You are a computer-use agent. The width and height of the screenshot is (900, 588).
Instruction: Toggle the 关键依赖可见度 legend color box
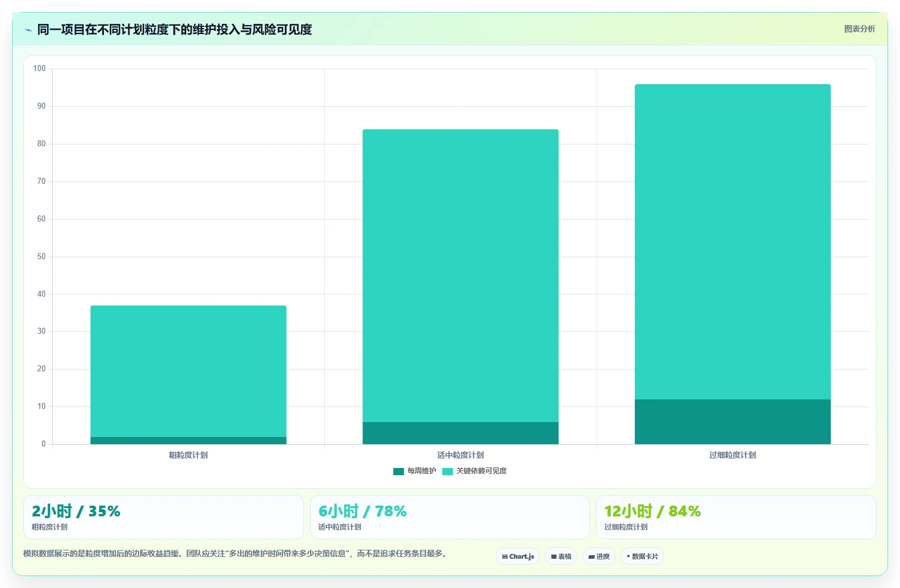447,471
